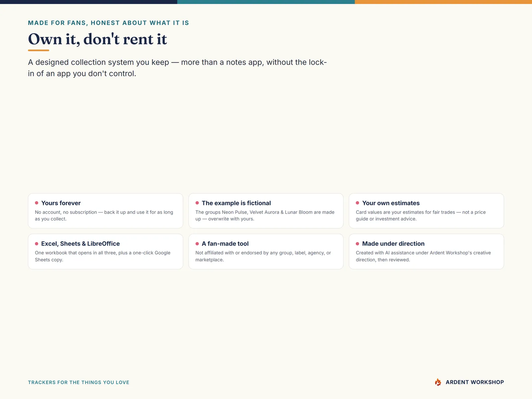Select 'Excel, Sheets & LibreOffice' heading
The width and height of the screenshot is (532, 399).
80,244
